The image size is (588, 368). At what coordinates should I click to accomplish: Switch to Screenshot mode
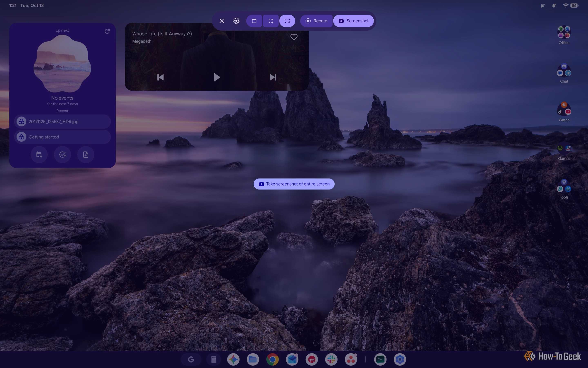pyautogui.click(x=353, y=21)
